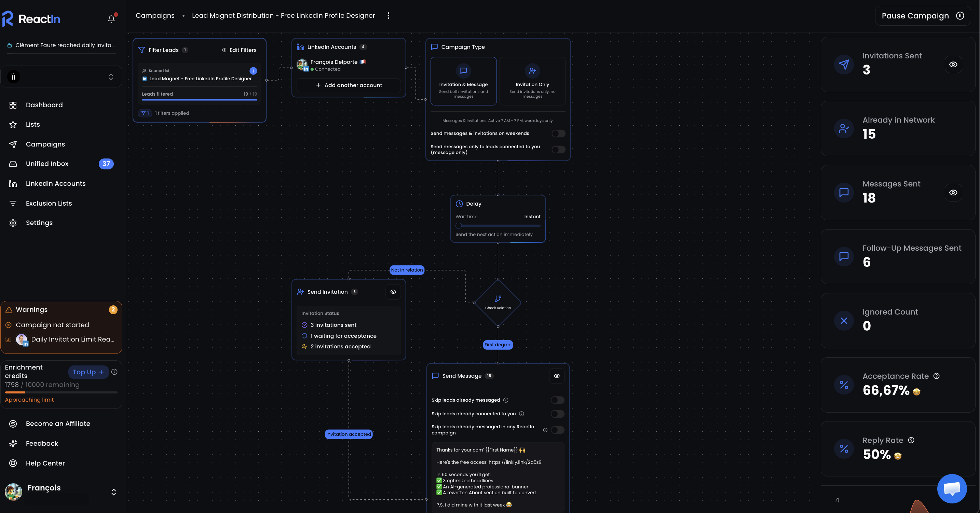Screen dimensions: 980x513
Task: Show details with Invitations Sent eye icon
Action: click(x=953, y=64)
